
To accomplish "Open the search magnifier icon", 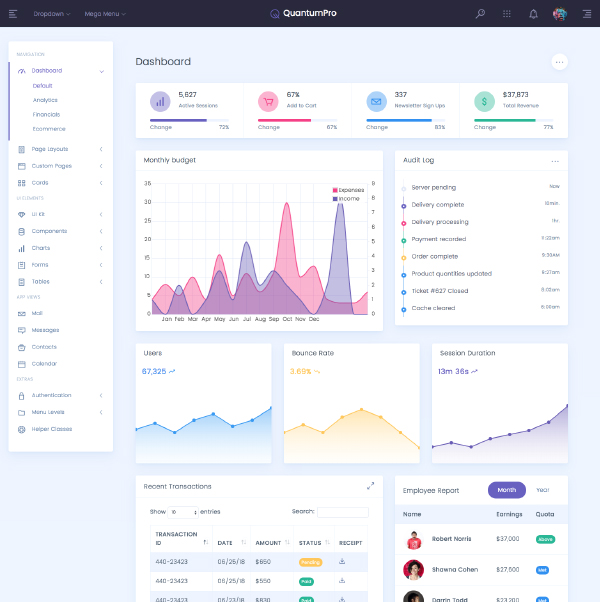I will (x=480, y=14).
